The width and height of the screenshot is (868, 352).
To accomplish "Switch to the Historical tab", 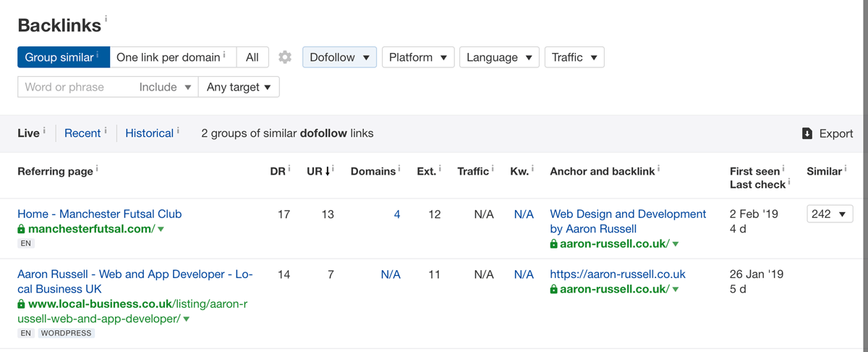I will coord(149,133).
